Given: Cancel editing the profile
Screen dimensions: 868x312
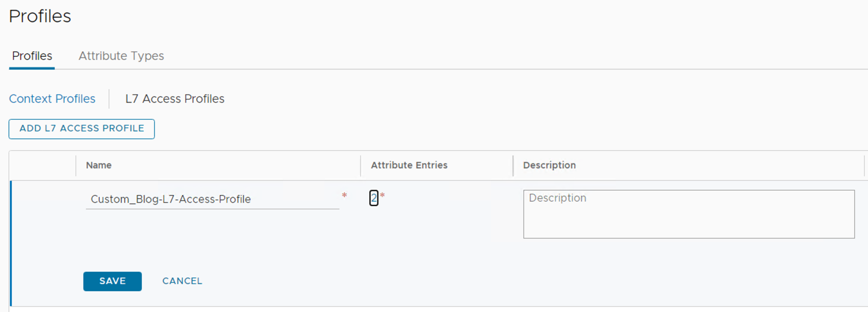Looking at the screenshot, I should click(182, 281).
